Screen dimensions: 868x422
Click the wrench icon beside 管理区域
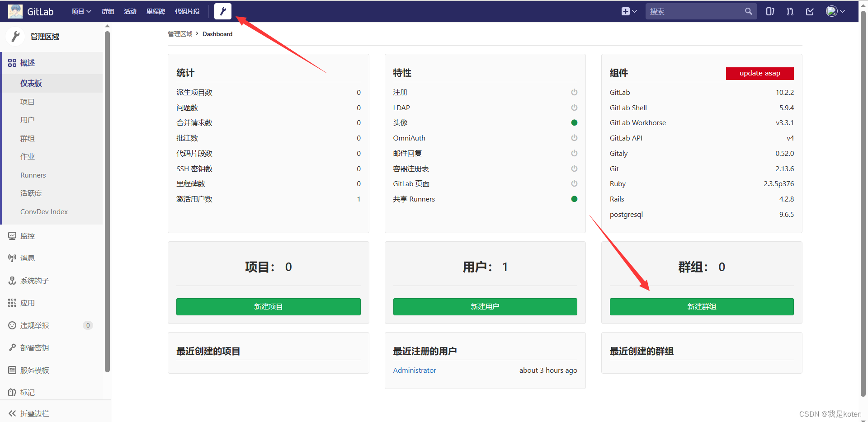point(16,37)
